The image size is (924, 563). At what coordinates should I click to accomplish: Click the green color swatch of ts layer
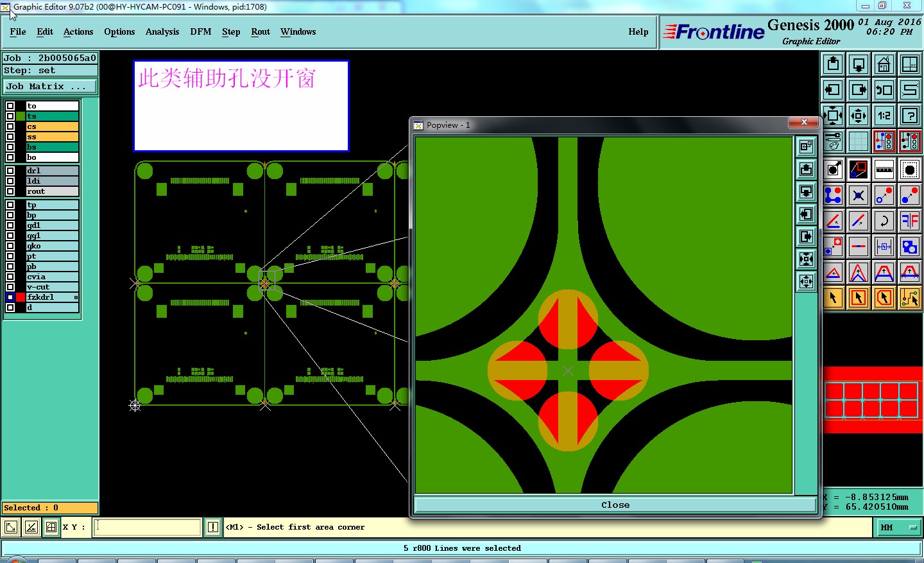21,116
